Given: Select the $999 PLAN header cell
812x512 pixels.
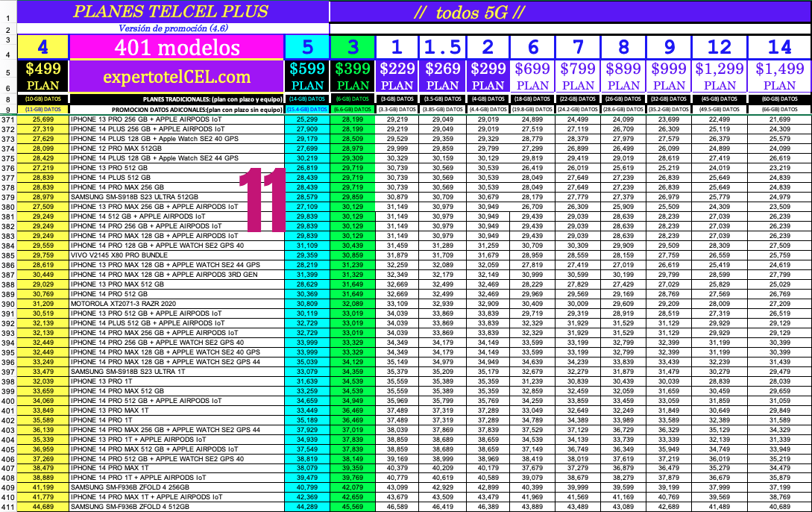Looking at the screenshot, I should coord(669,77).
